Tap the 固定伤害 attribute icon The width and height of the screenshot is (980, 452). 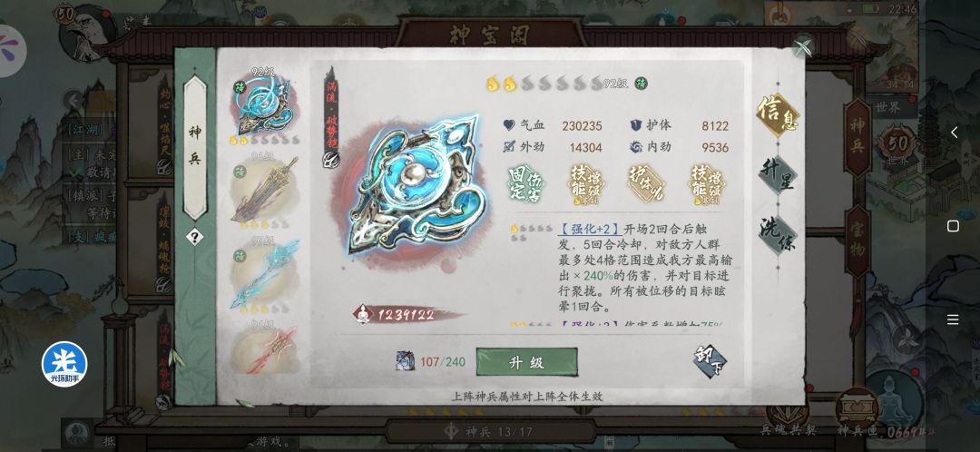coord(525,183)
